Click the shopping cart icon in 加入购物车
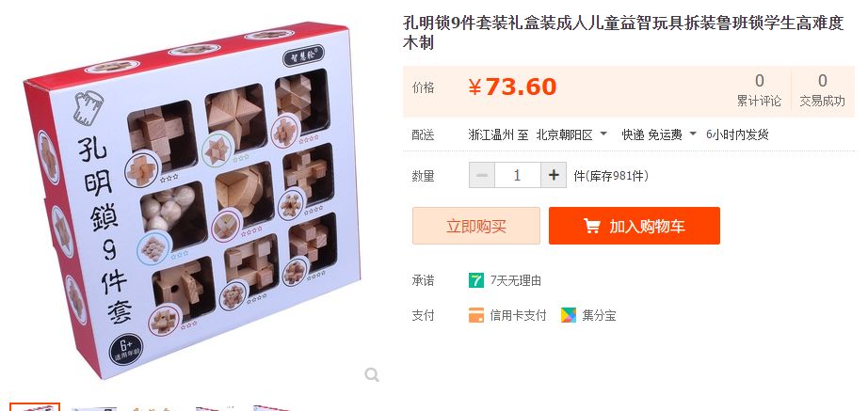The height and width of the screenshot is (411, 868). 591,226
